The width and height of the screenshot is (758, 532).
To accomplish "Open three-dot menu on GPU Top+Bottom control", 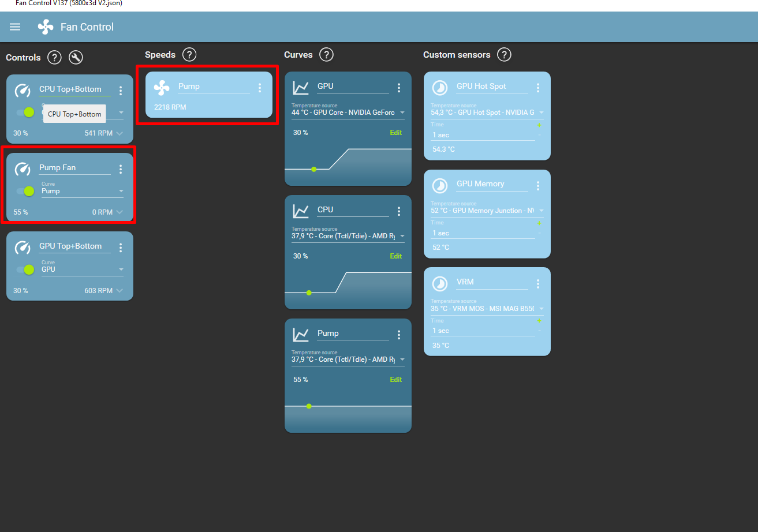I will (x=121, y=247).
